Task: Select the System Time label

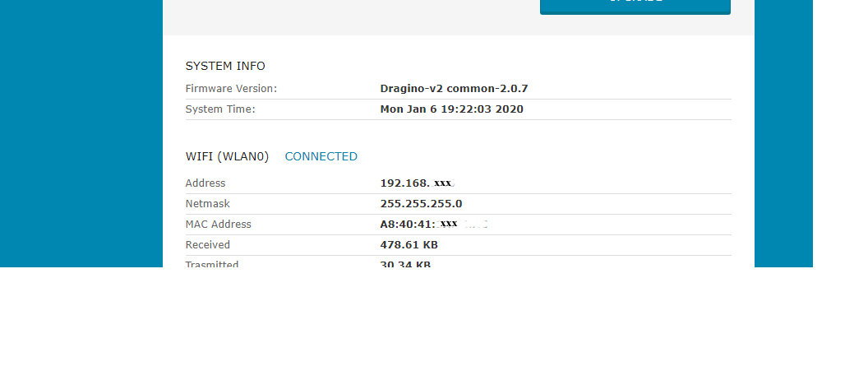Action: (x=220, y=109)
